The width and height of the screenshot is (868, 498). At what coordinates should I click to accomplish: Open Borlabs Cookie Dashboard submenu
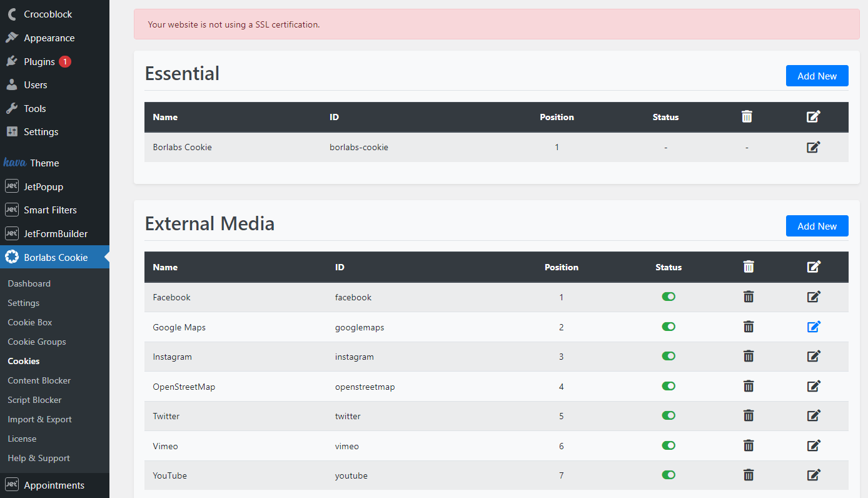[29, 283]
